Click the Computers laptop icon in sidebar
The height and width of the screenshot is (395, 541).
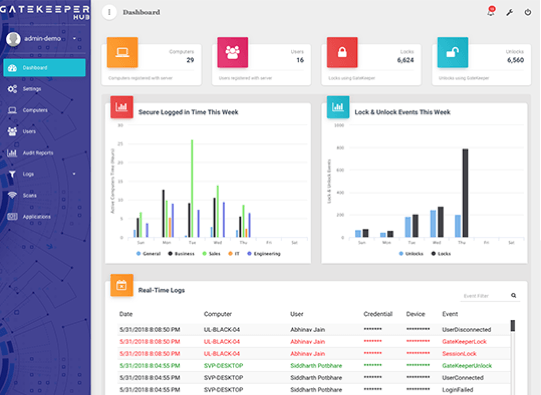pyautogui.click(x=12, y=110)
